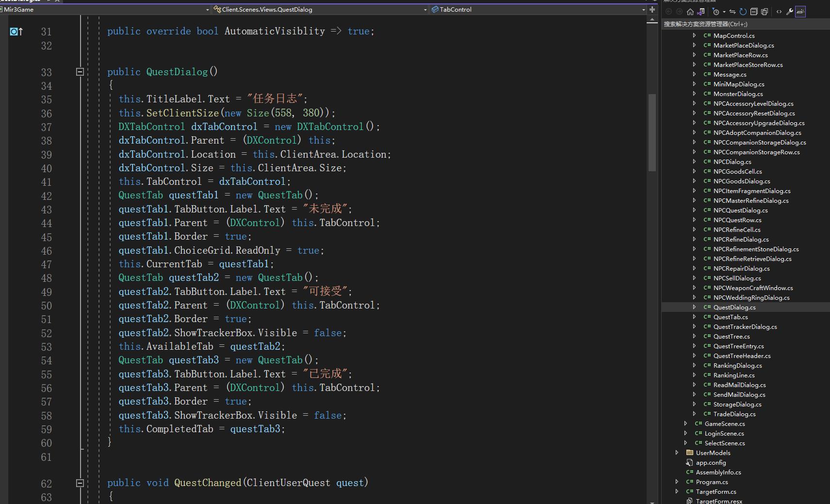
Task: Click Sync with Active Document arrows icon
Action: click(732, 12)
